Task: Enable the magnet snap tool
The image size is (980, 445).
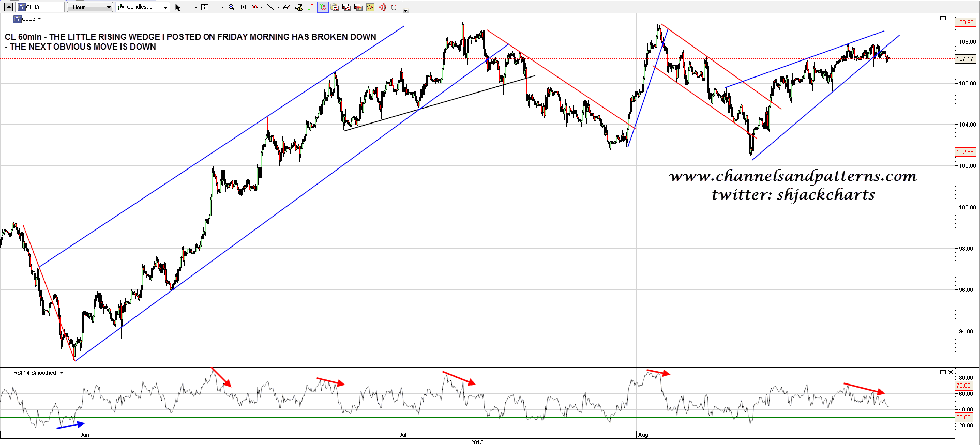Action: pyautogui.click(x=394, y=7)
